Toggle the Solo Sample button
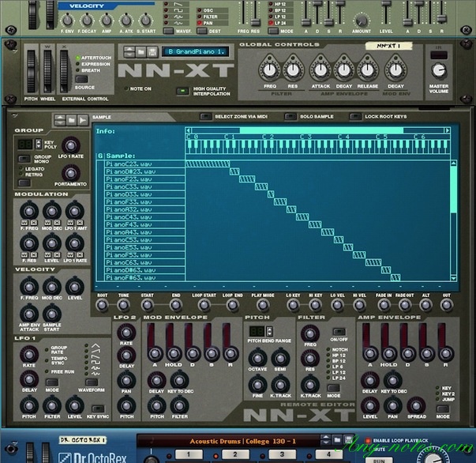The width and height of the screenshot is (476, 463). (290, 117)
